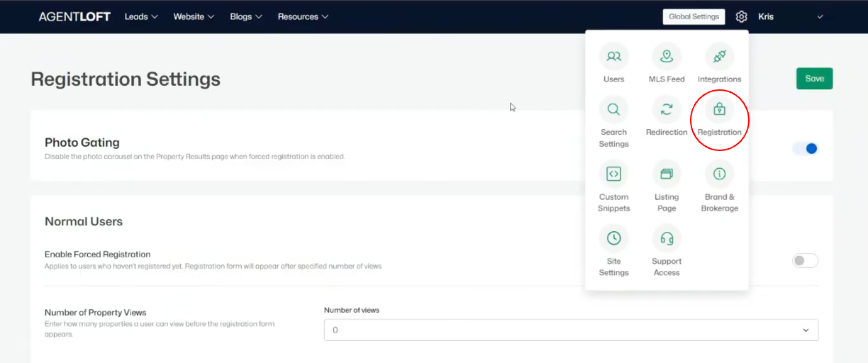
Task: Click the settings gear icon
Action: [x=742, y=16]
